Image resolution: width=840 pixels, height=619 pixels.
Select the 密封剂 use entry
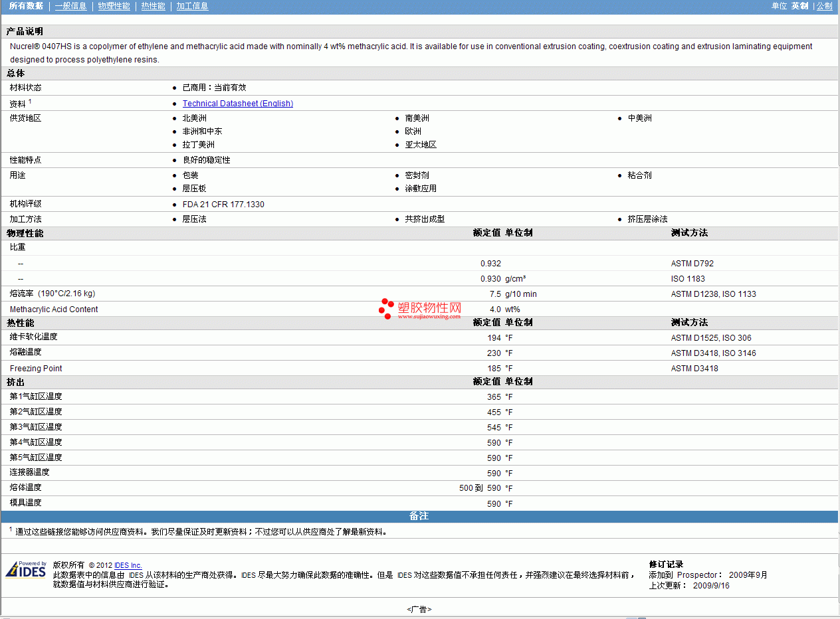417,175
